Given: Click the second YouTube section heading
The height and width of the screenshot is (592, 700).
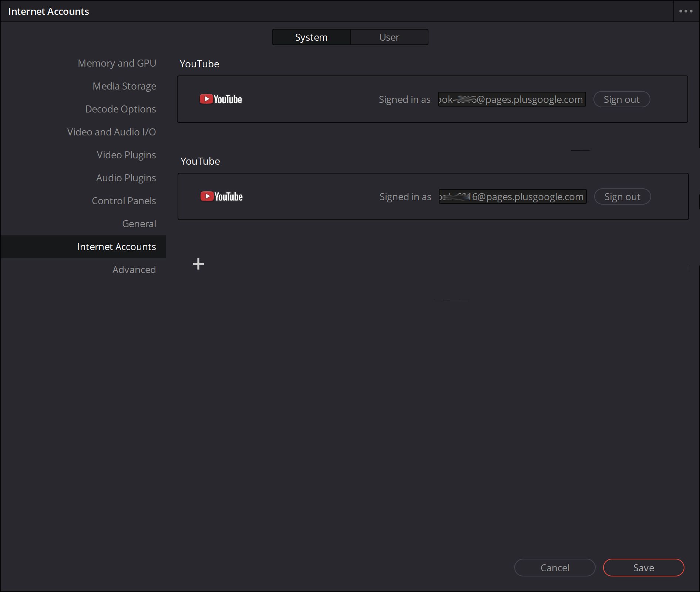Looking at the screenshot, I should point(200,161).
